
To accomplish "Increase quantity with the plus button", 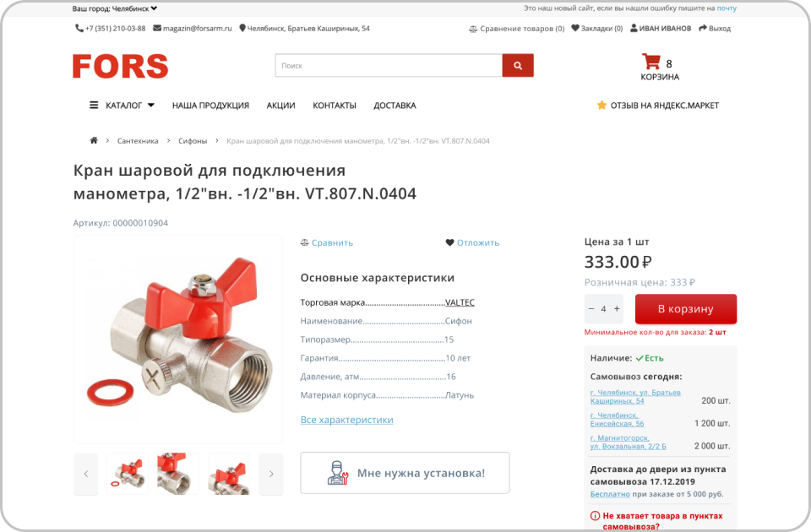I will [617, 309].
